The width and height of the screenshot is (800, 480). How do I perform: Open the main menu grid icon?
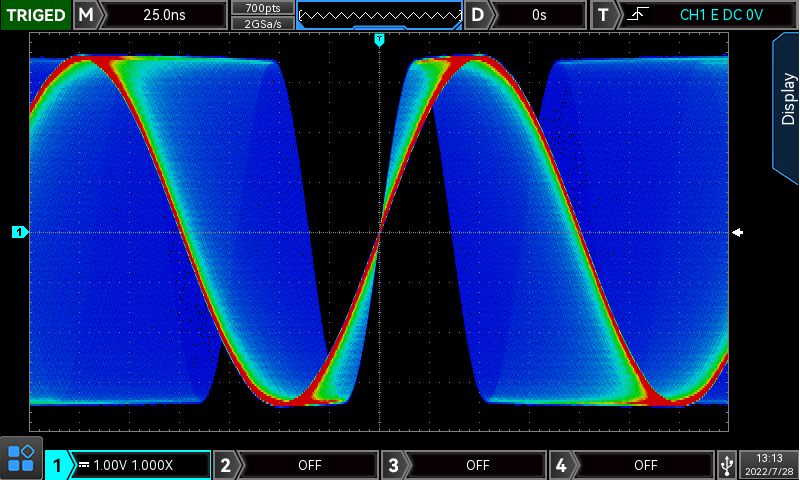(x=21, y=459)
